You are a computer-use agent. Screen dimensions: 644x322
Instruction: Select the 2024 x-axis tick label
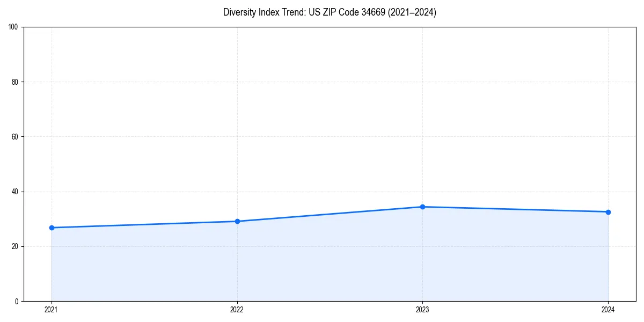click(x=608, y=310)
